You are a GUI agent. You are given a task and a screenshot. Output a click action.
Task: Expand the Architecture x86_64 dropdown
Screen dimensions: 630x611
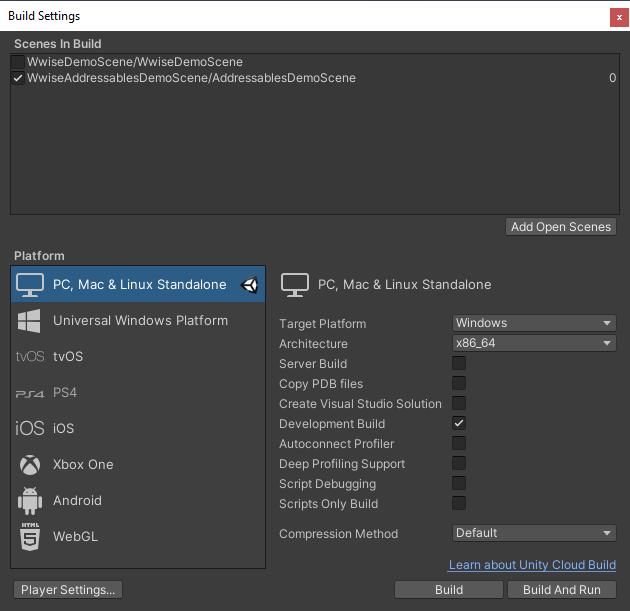tap(534, 343)
